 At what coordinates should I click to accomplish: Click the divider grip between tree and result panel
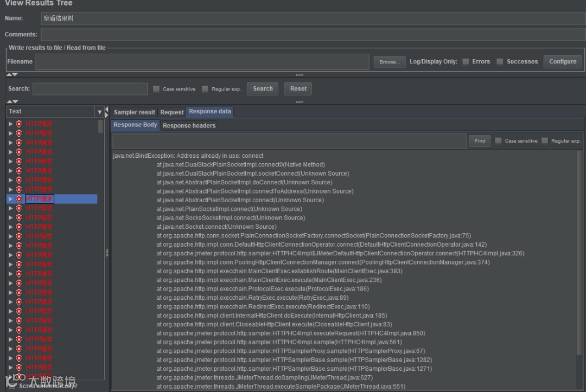pos(107,253)
